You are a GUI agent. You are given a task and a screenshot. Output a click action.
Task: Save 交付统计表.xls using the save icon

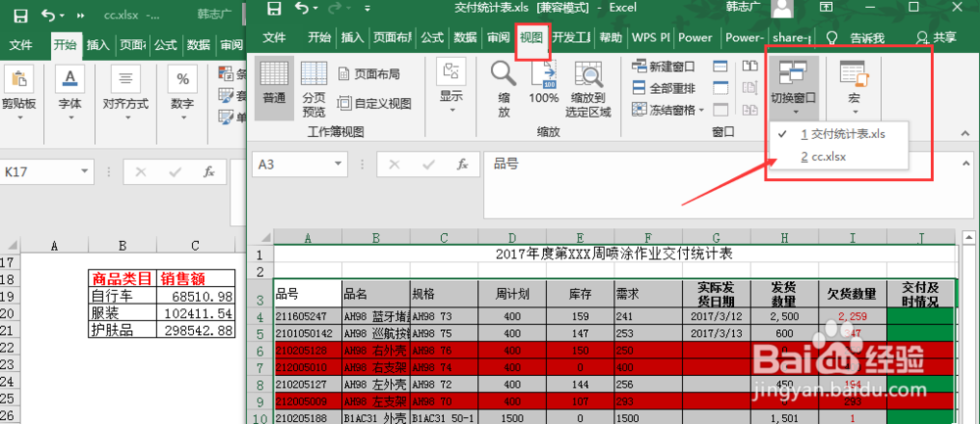coord(273,9)
